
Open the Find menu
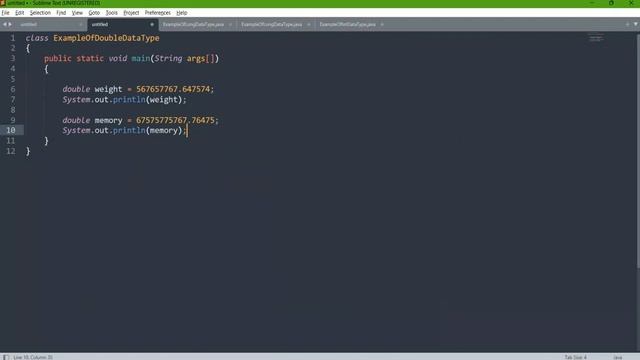click(x=61, y=13)
